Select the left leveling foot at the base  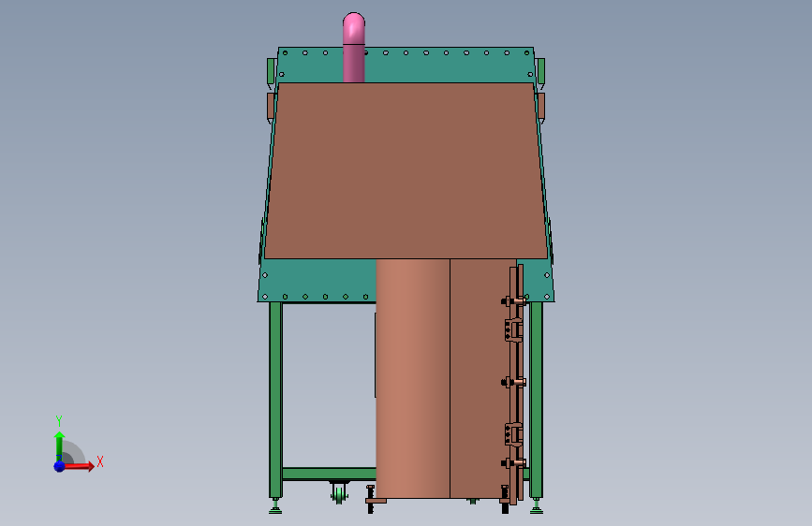[x=275, y=505]
